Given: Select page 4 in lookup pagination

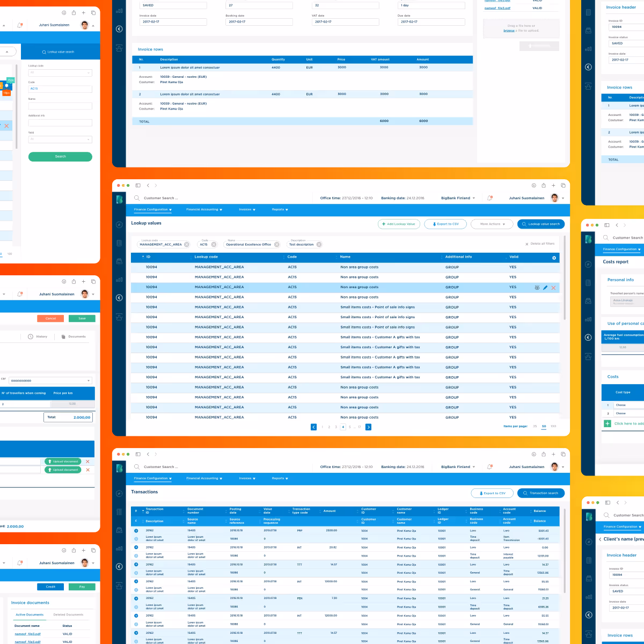Looking at the screenshot, I should (x=343, y=427).
